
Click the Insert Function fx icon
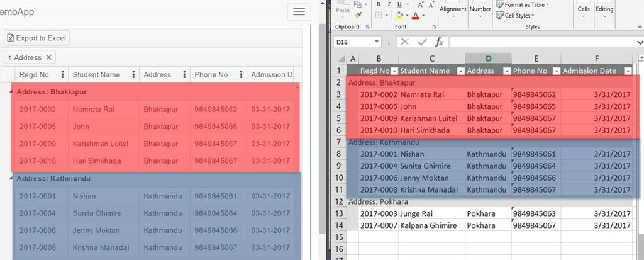(x=439, y=42)
